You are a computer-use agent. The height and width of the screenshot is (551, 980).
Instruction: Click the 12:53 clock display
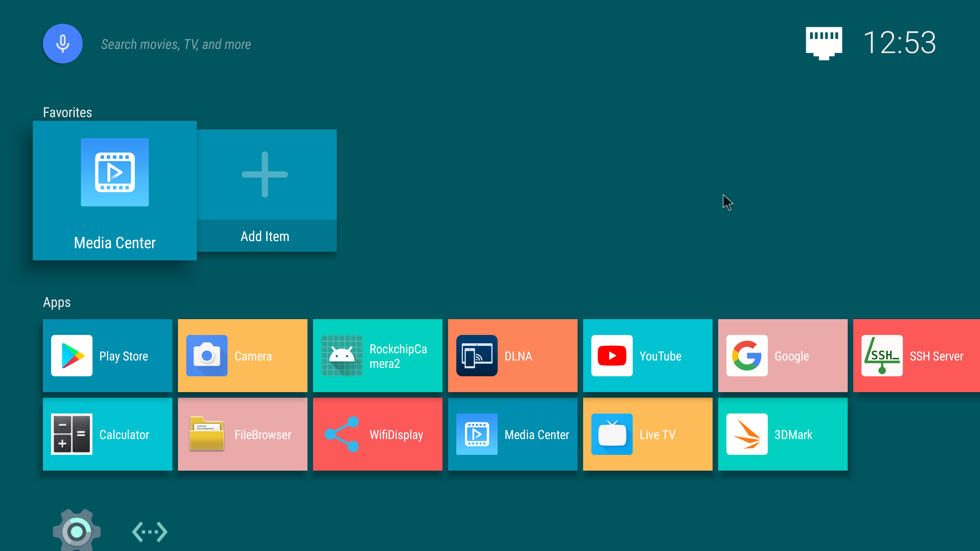pos(899,43)
